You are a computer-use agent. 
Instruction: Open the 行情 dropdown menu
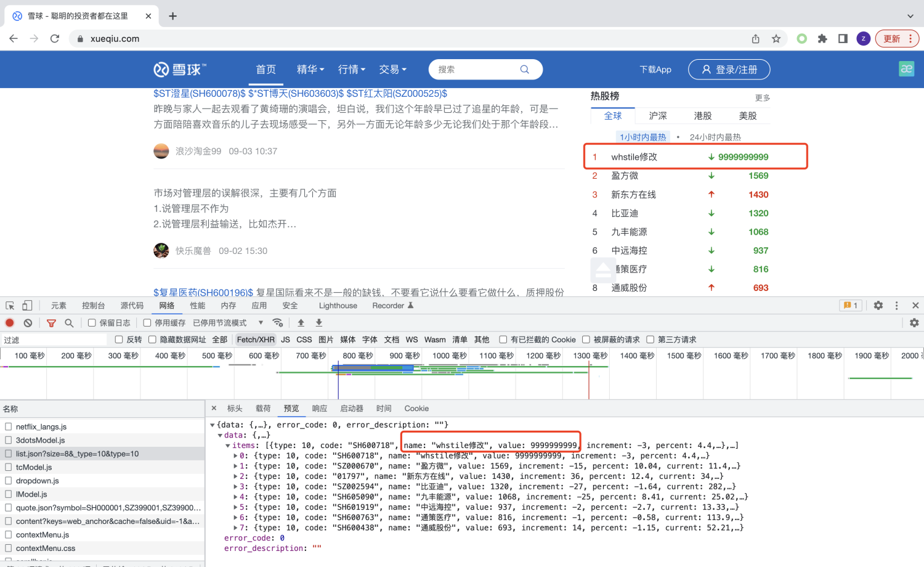352,70
